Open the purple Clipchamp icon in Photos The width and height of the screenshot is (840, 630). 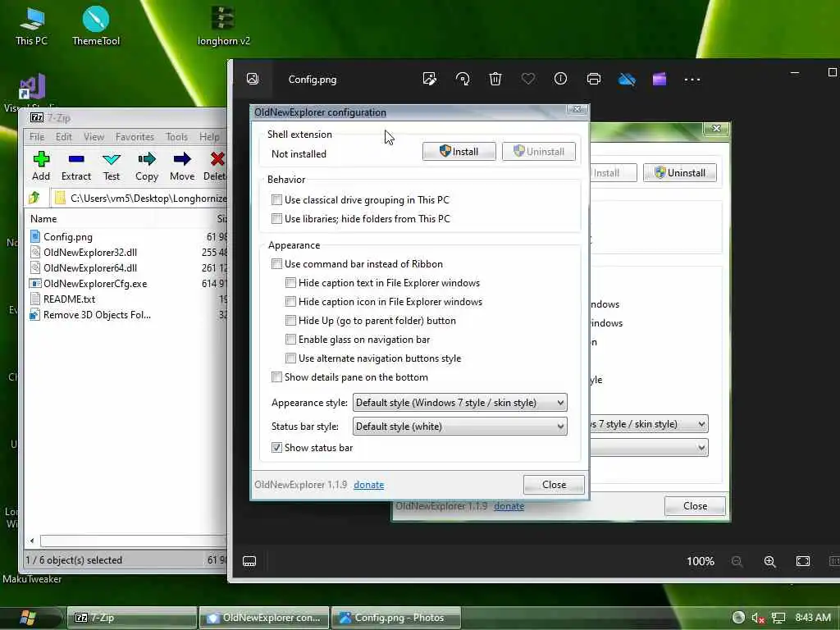tap(660, 80)
